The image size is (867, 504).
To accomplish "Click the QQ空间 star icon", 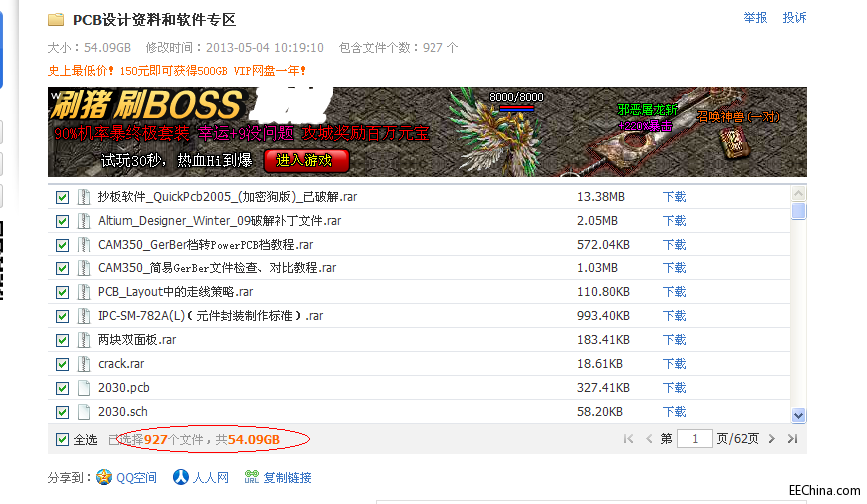I will [x=104, y=477].
